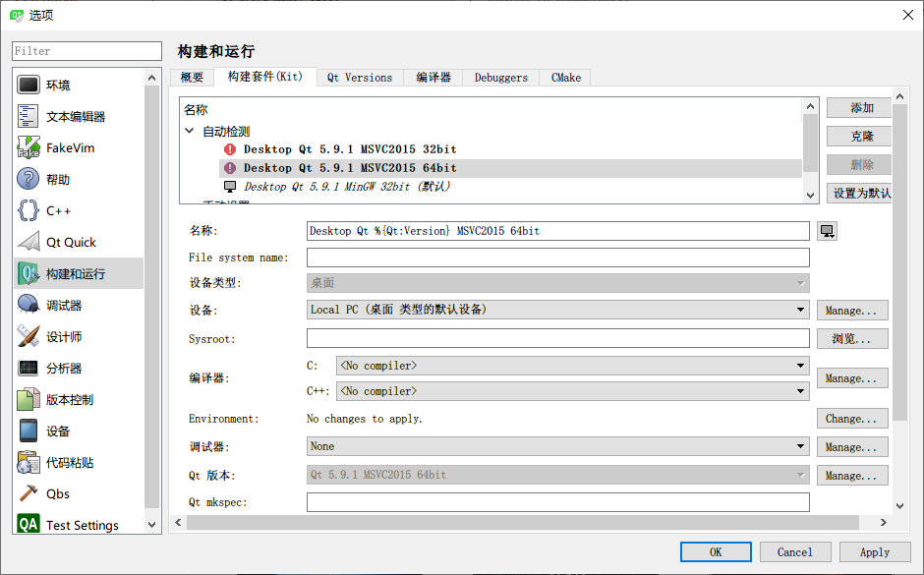Image resolution: width=924 pixels, height=575 pixels.
Task: Click the 设置为默认 button
Action: point(859,194)
